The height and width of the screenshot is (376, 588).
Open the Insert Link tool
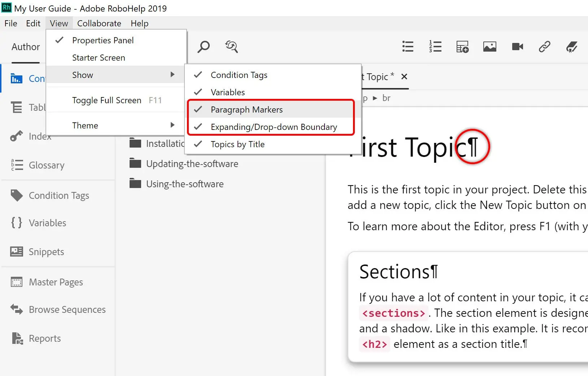coord(545,47)
